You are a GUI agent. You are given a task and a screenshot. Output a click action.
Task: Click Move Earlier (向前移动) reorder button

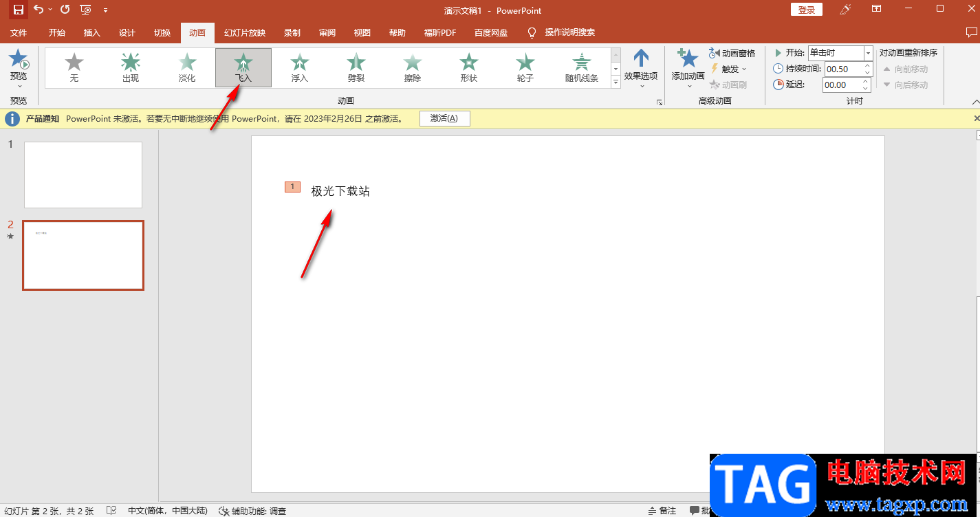[905, 69]
